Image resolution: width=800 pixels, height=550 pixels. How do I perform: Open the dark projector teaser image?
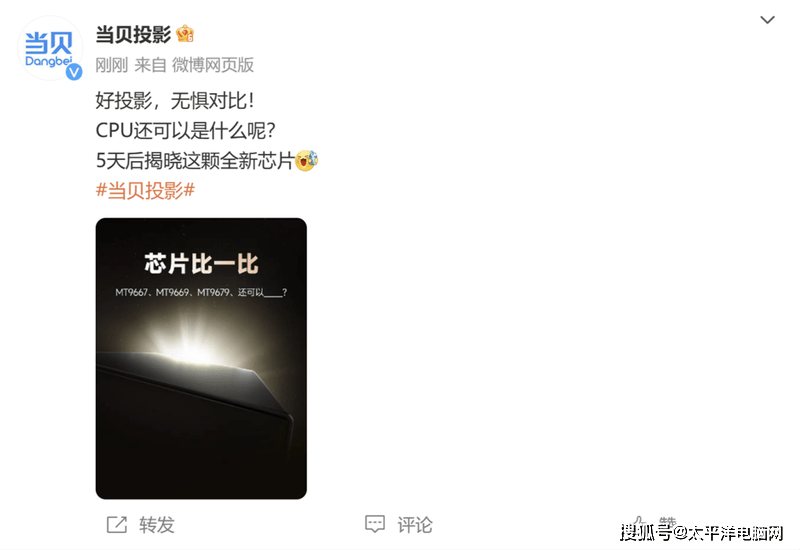tap(201, 358)
